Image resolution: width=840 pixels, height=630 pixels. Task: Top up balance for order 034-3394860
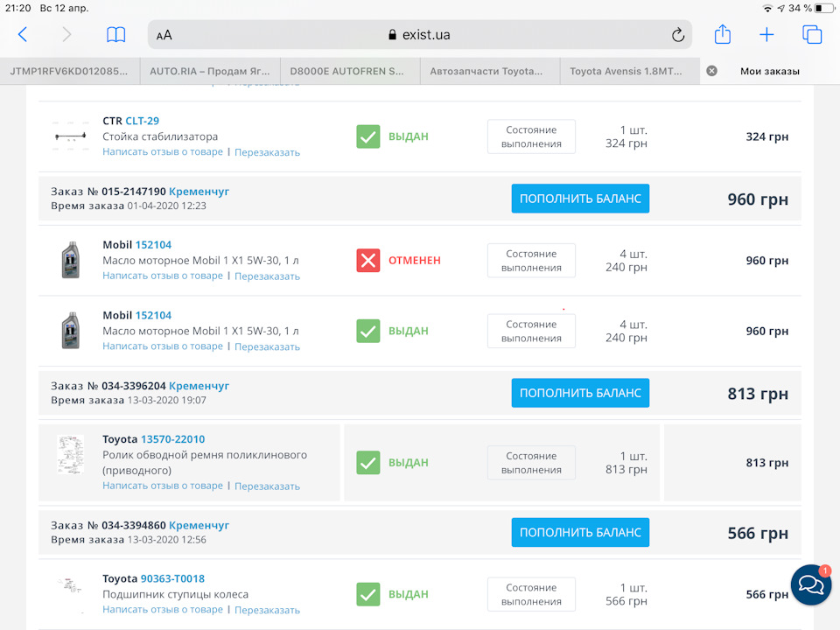[x=580, y=533]
